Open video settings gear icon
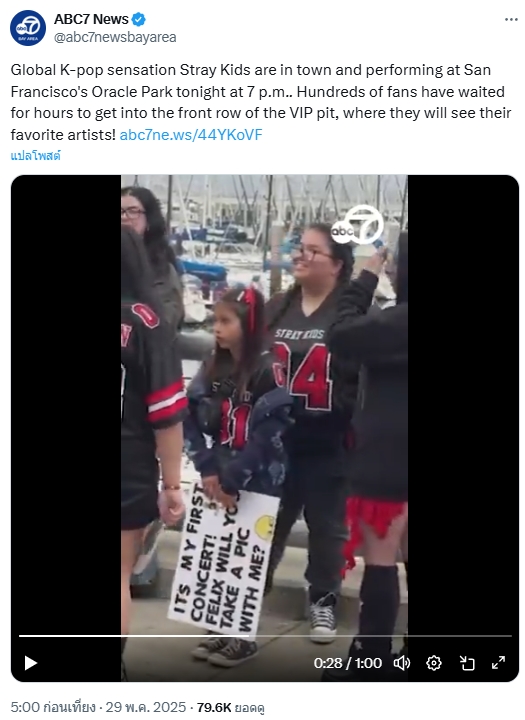This screenshot has width=525, height=720. 434,663
